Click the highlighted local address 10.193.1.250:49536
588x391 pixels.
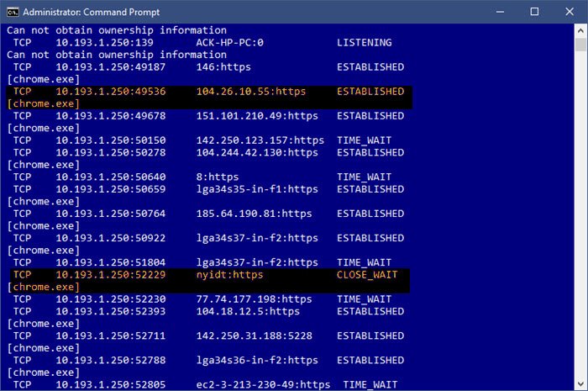point(111,91)
